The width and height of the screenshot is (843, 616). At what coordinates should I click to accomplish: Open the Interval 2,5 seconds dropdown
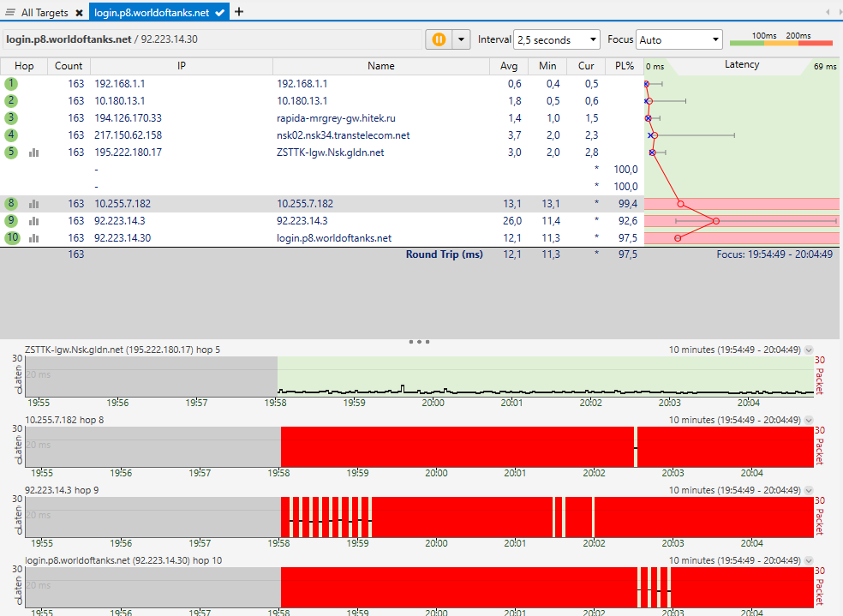(x=557, y=39)
